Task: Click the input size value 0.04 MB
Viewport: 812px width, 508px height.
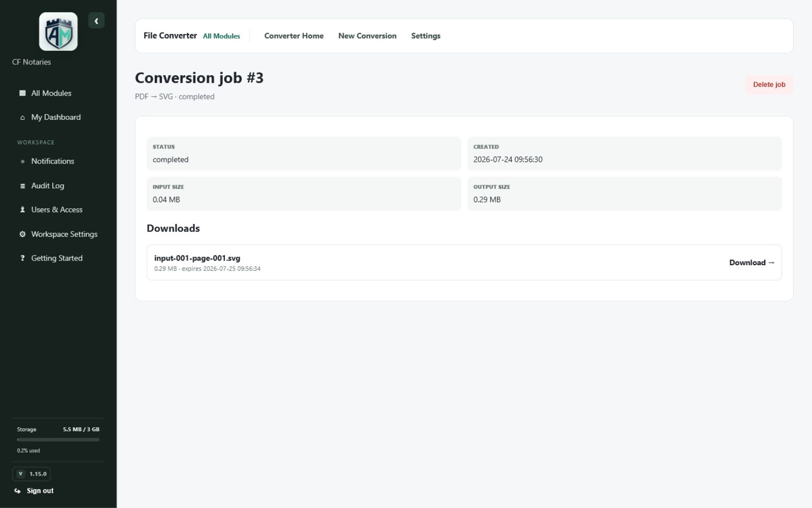Action: point(166,200)
